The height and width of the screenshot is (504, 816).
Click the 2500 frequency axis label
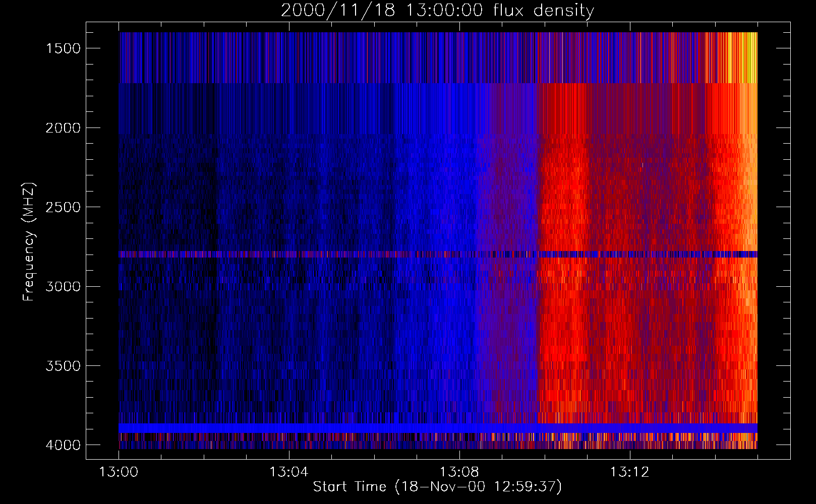63,207
